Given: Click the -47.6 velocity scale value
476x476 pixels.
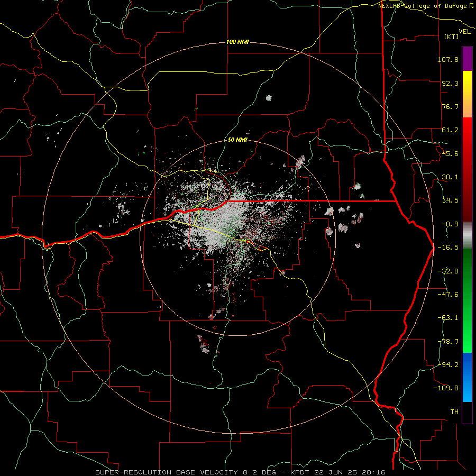Looking at the screenshot, I should pos(448,295).
